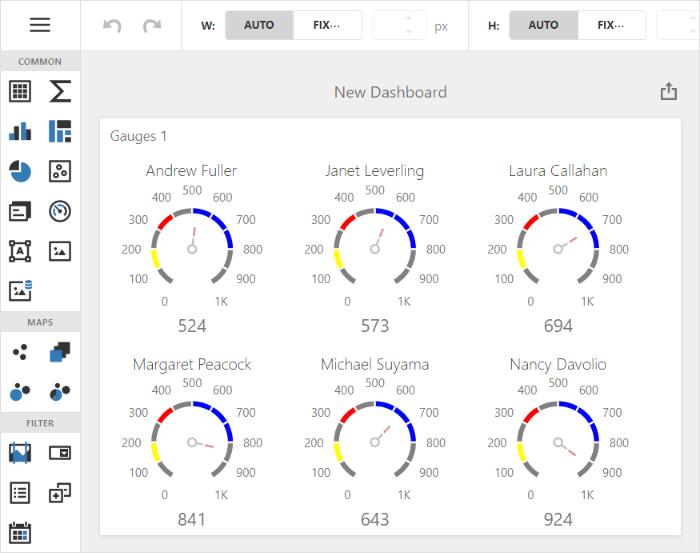Click the dashboard export icon
This screenshot has width=700, height=553.
click(x=668, y=91)
